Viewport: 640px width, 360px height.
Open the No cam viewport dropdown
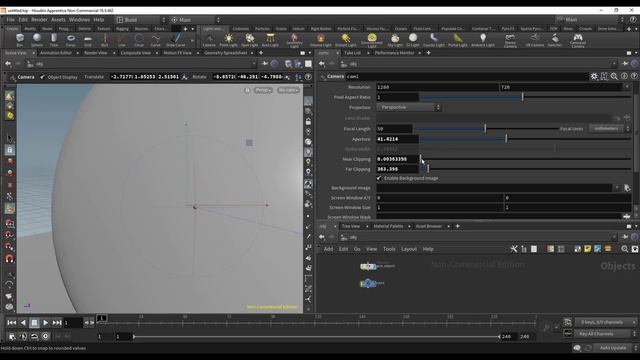(x=288, y=90)
